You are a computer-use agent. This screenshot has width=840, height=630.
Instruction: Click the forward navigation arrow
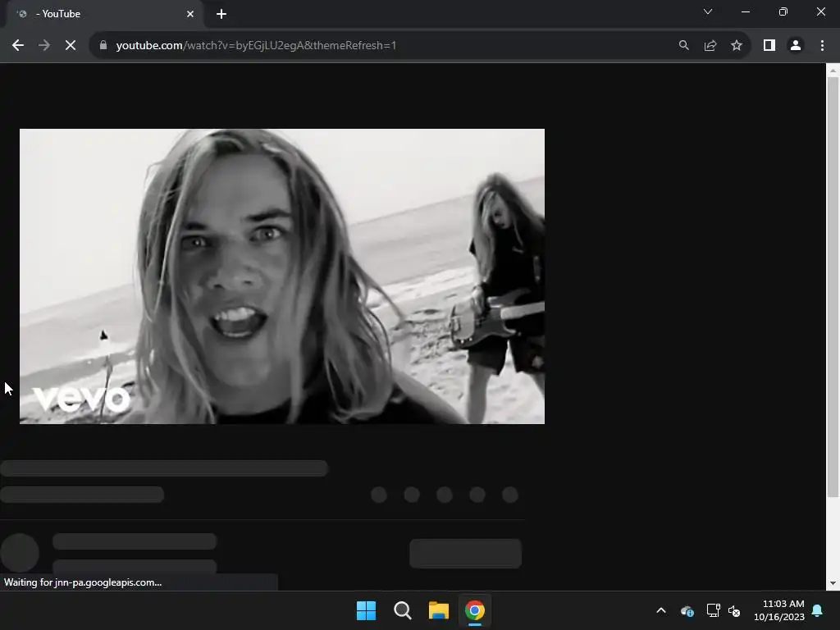[x=44, y=46]
